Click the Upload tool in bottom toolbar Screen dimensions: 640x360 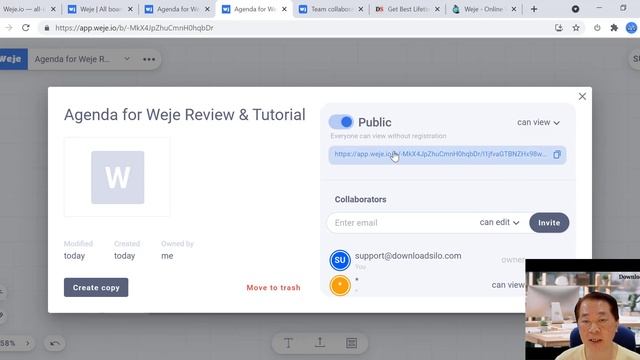[x=320, y=343]
